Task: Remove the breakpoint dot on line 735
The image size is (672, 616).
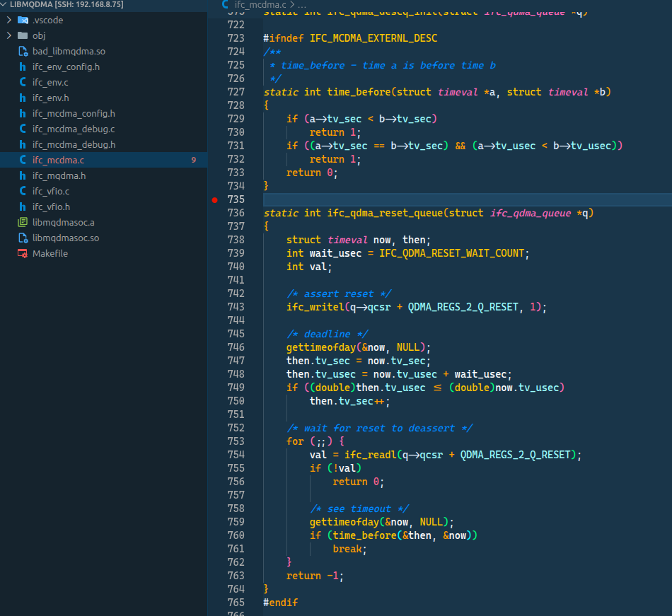Action: [215, 200]
